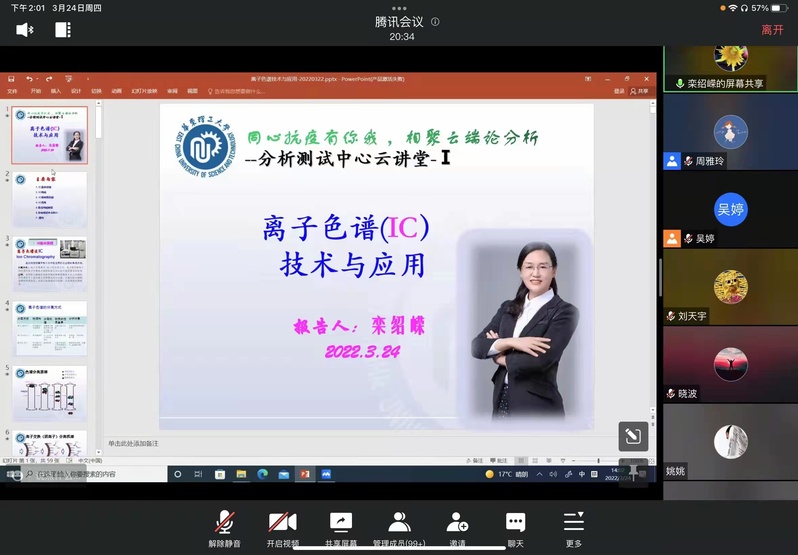Expand the undo dropdown arrow in PowerPoint

(x=35, y=78)
